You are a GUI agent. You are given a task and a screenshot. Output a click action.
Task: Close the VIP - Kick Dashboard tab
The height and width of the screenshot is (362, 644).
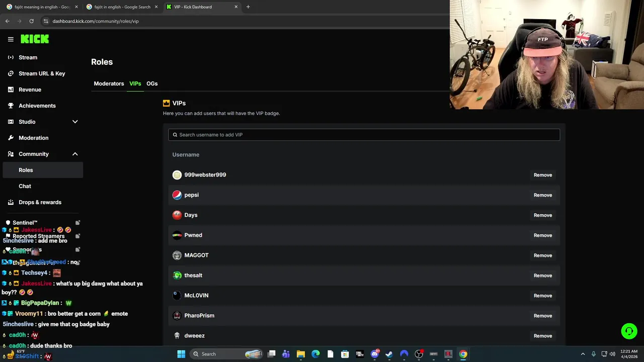coord(236,7)
